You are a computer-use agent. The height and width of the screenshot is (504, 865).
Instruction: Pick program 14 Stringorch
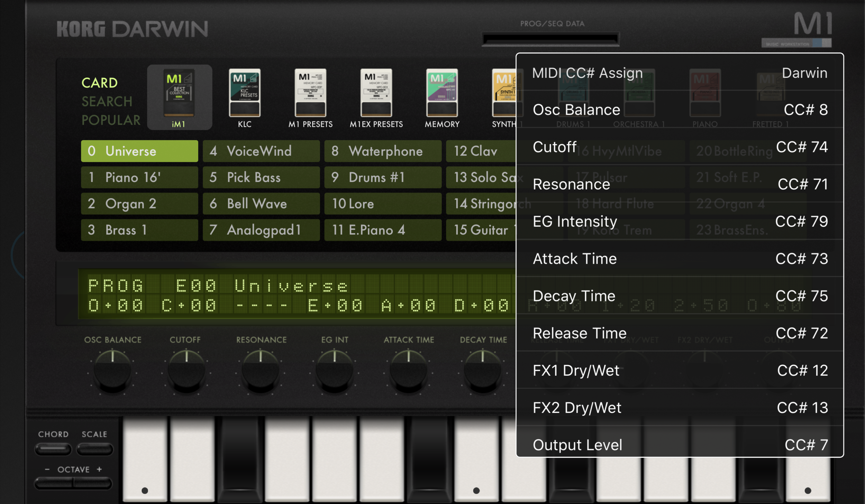481,204
